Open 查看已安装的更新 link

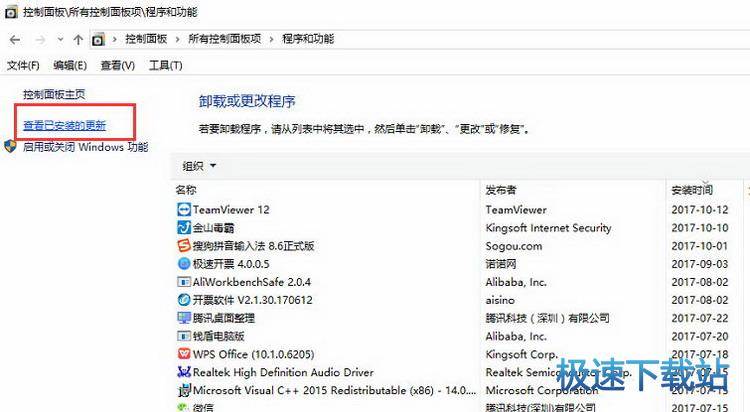(x=65, y=125)
